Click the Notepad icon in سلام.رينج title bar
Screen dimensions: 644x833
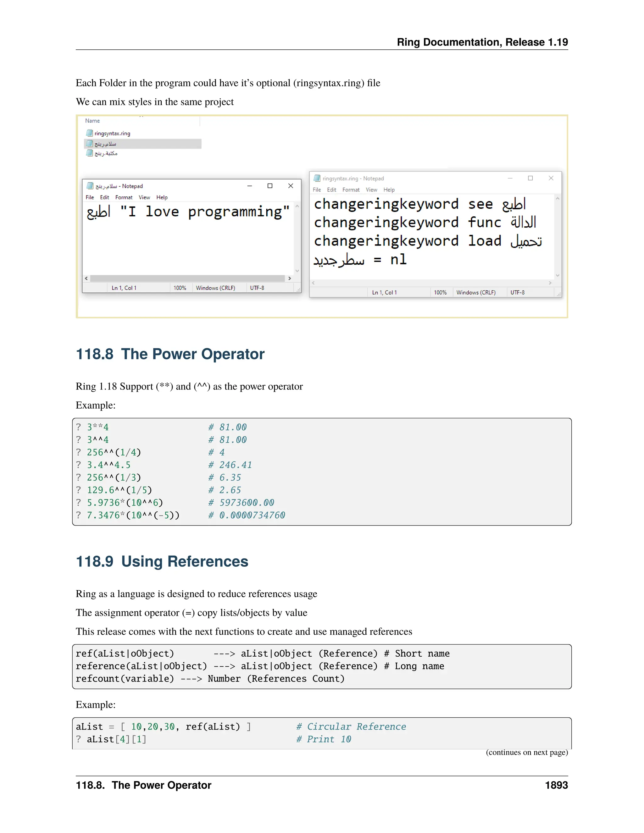click(90, 186)
